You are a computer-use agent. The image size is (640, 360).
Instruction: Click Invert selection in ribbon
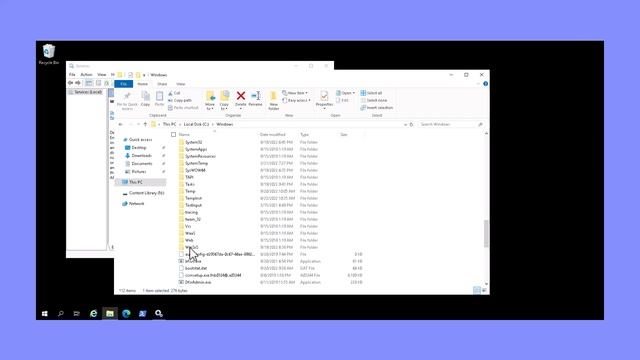coord(377,108)
